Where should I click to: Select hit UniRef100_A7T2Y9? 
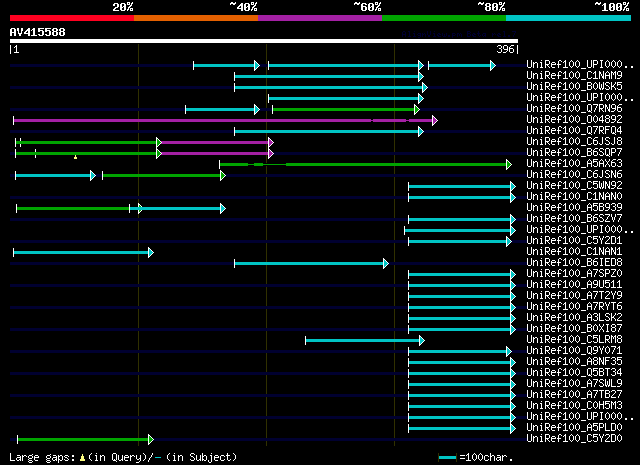[x=574, y=296]
